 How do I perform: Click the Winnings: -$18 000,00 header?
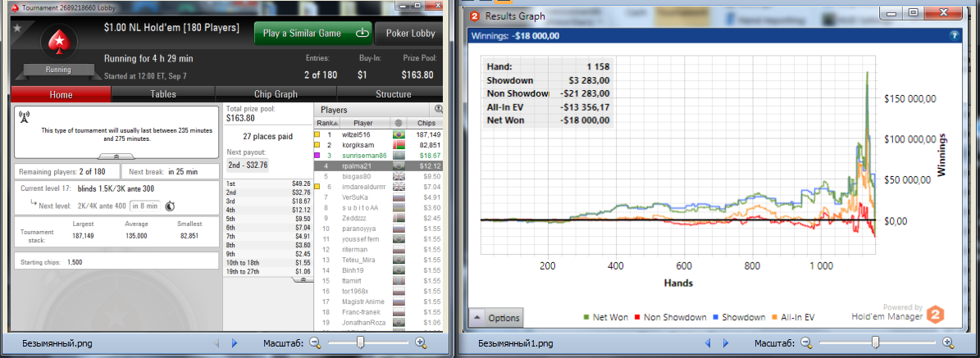point(515,35)
